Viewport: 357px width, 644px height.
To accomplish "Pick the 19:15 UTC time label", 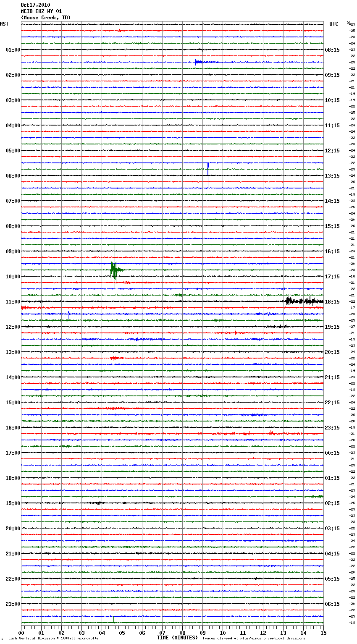I will pos(332,327).
